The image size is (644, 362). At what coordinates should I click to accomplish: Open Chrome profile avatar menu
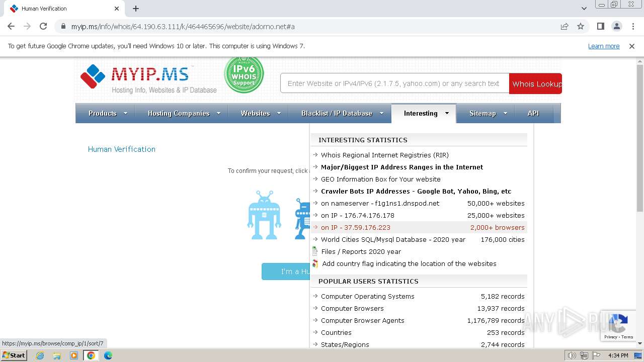pyautogui.click(x=617, y=26)
